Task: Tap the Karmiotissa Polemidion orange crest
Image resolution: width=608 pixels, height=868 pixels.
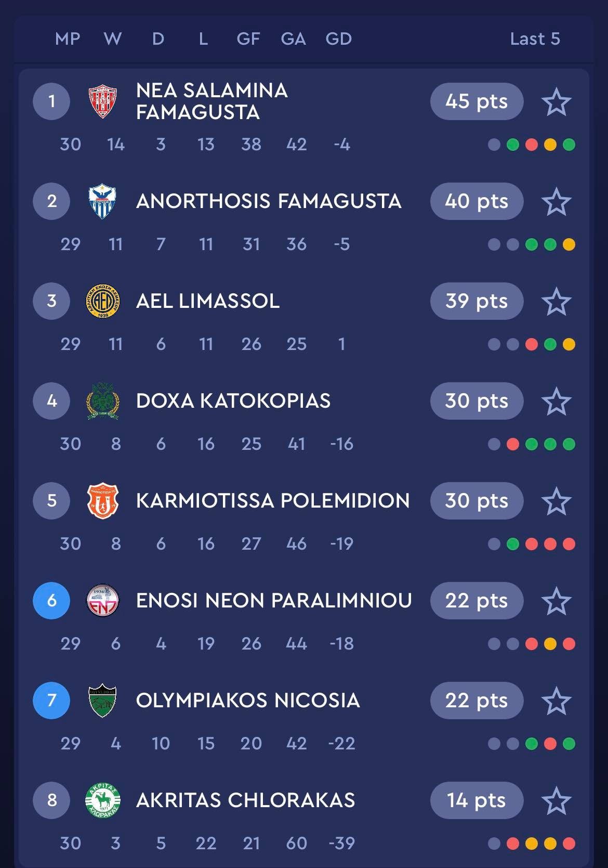Action: (x=103, y=501)
